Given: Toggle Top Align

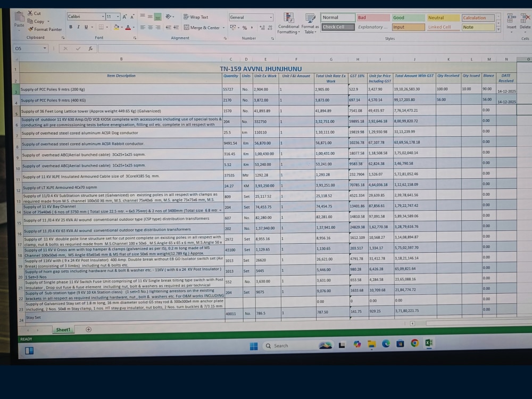Looking at the screenshot, I should click(143, 16).
